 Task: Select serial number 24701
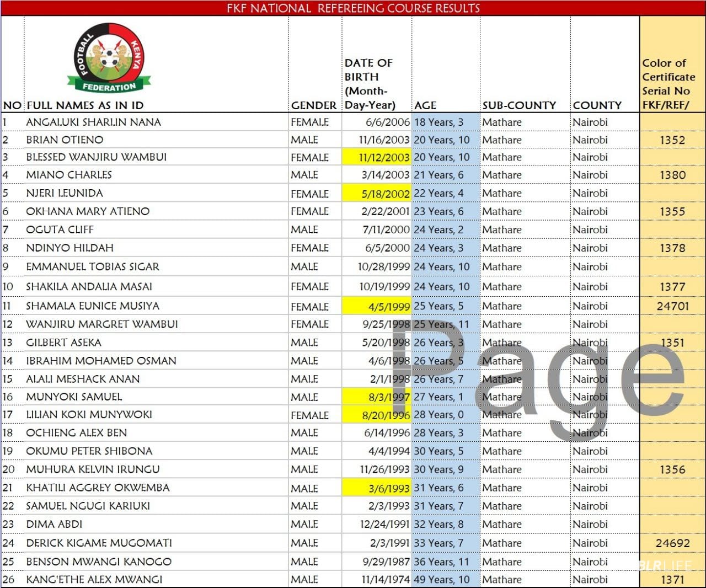point(672,306)
